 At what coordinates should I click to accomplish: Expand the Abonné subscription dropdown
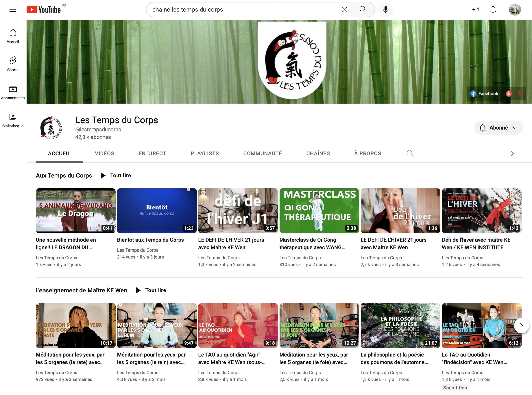499,127
